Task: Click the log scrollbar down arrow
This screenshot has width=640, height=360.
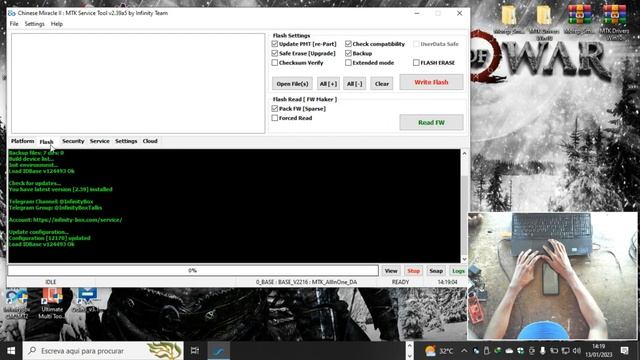Action: pos(464,259)
